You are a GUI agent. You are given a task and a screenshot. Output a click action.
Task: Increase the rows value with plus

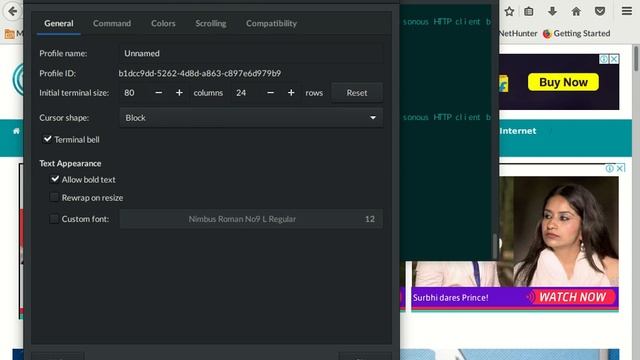point(291,93)
